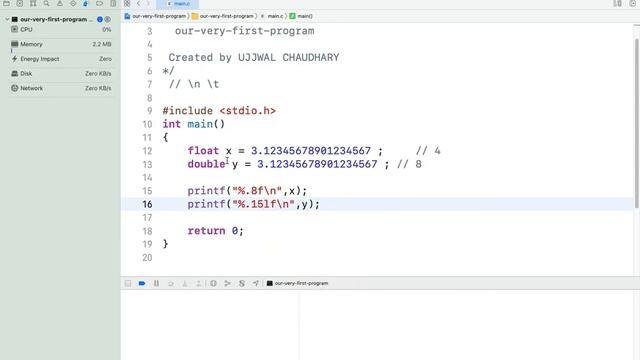Open the Energy Impact gauge
The width and height of the screenshot is (640, 360).
[x=60, y=59]
